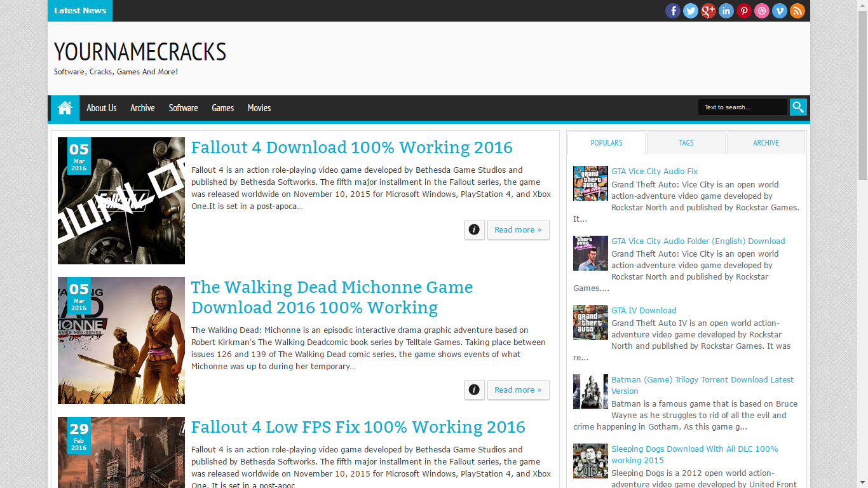
Task: Click Read more for Walking Dead Michonne post
Action: coord(518,390)
